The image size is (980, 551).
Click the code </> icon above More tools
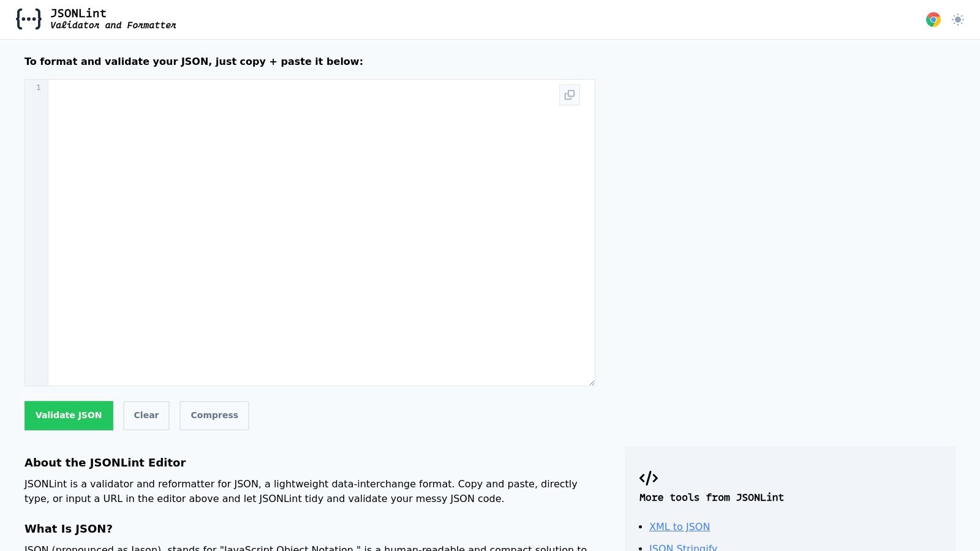click(649, 478)
